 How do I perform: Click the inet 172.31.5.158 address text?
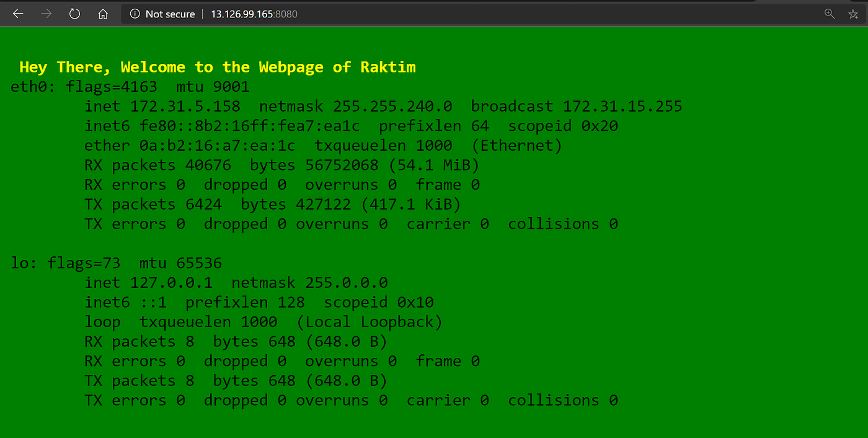coord(162,106)
